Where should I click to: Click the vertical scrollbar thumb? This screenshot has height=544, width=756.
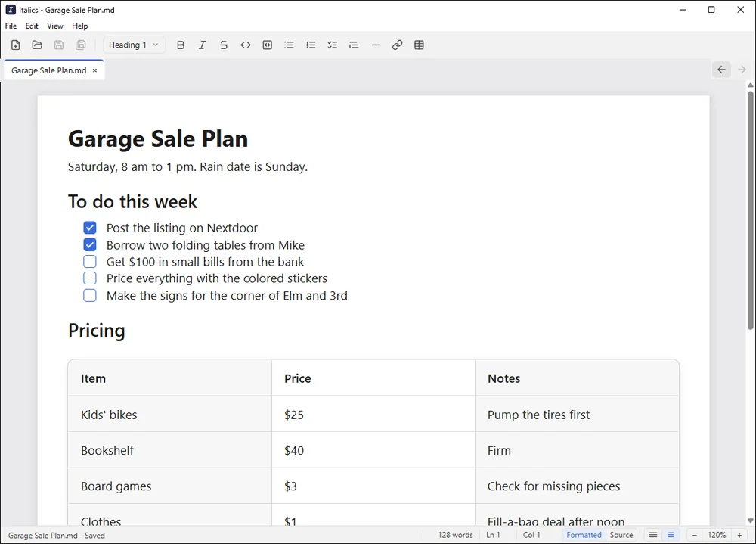click(750, 210)
